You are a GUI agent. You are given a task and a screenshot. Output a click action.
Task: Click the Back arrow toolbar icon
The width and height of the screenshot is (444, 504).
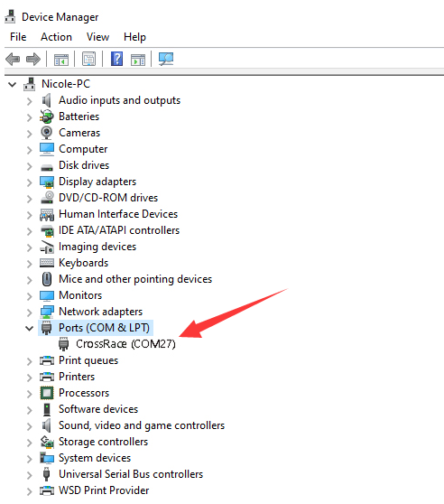(13, 59)
